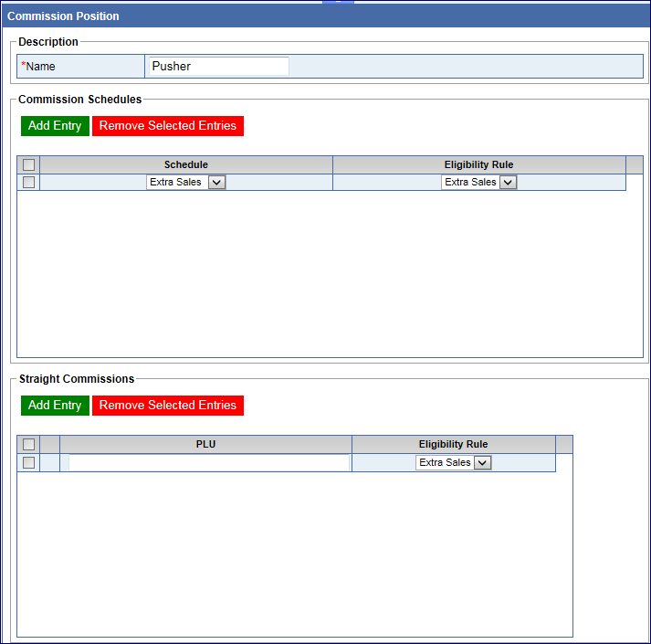Click the collapse handle above the title bar
Screen dimensions: 651x644
pyautogui.click(x=338, y=3)
